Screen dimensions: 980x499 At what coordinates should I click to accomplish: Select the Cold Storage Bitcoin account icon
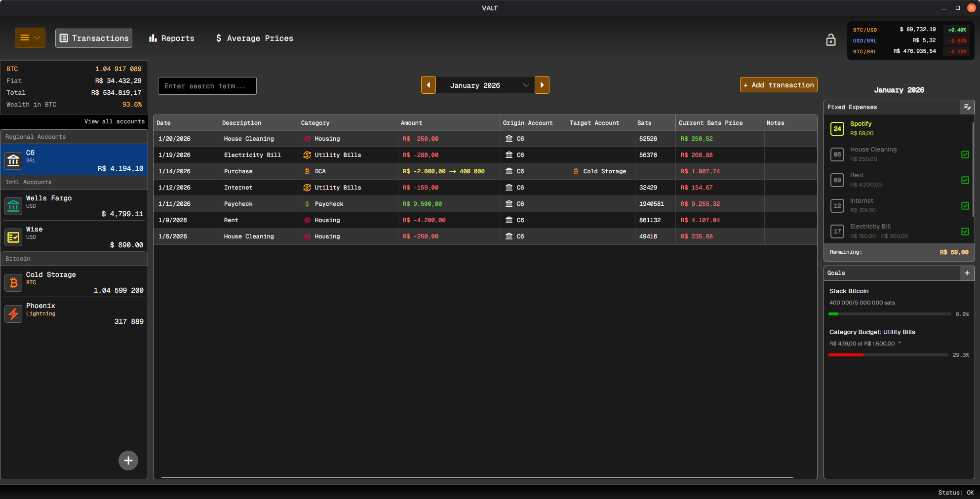[x=13, y=282]
